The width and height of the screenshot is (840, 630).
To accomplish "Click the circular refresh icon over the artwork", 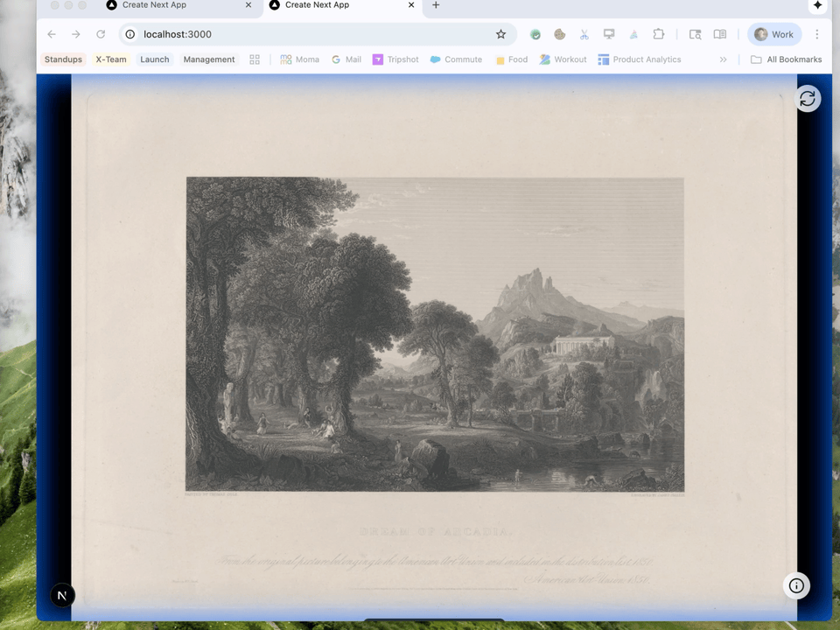I will coord(807,98).
